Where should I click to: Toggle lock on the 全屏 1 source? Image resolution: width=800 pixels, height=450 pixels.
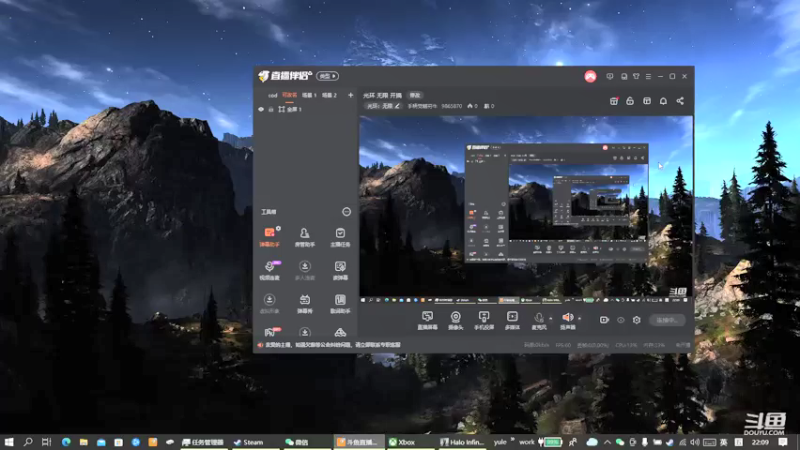click(x=271, y=109)
